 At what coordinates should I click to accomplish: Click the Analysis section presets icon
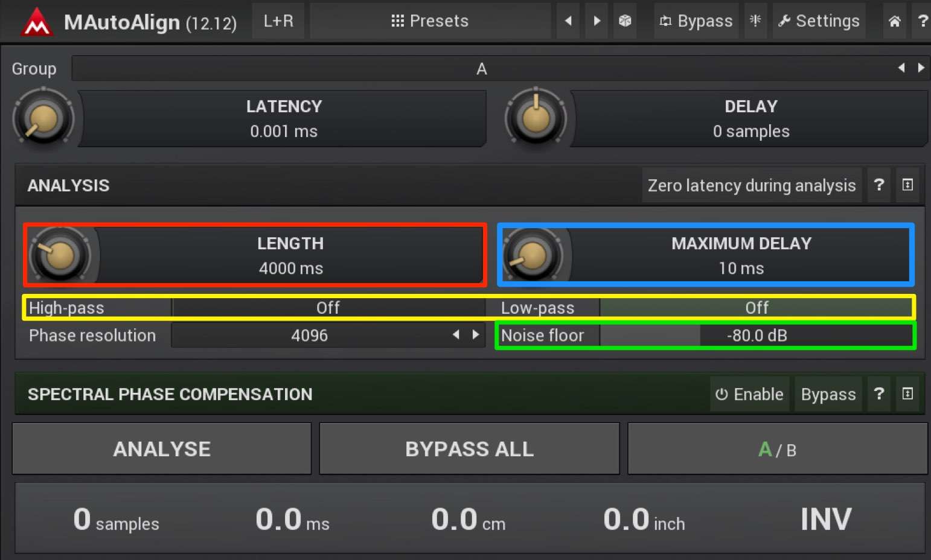coord(907,185)
